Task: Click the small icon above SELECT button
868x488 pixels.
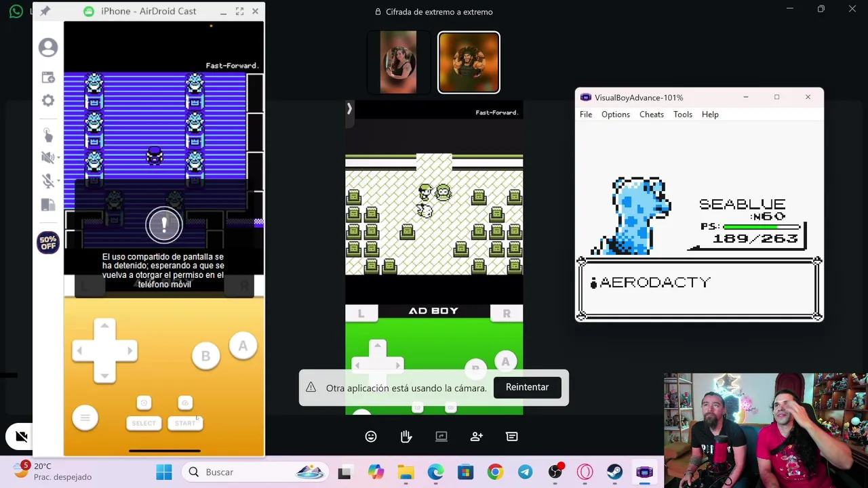Action: pyautogui.click(x=144, y=403)
